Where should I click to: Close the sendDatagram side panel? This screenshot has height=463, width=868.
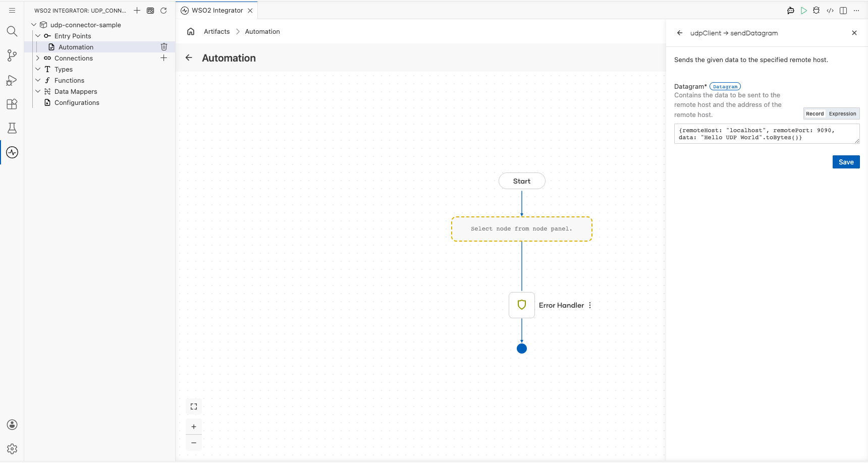click(854, 33)
